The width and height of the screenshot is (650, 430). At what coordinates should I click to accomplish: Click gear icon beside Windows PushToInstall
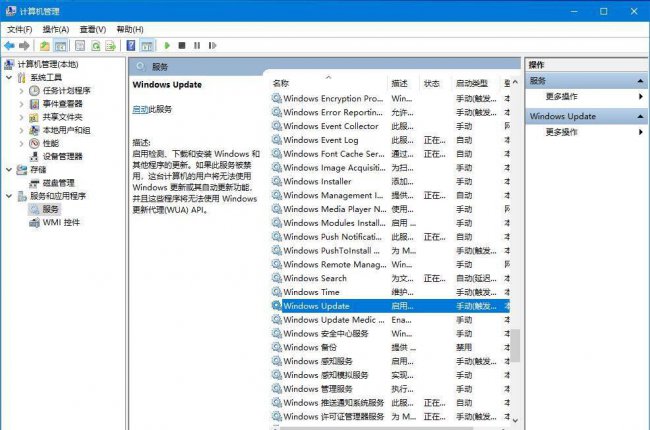click(276, 250)
